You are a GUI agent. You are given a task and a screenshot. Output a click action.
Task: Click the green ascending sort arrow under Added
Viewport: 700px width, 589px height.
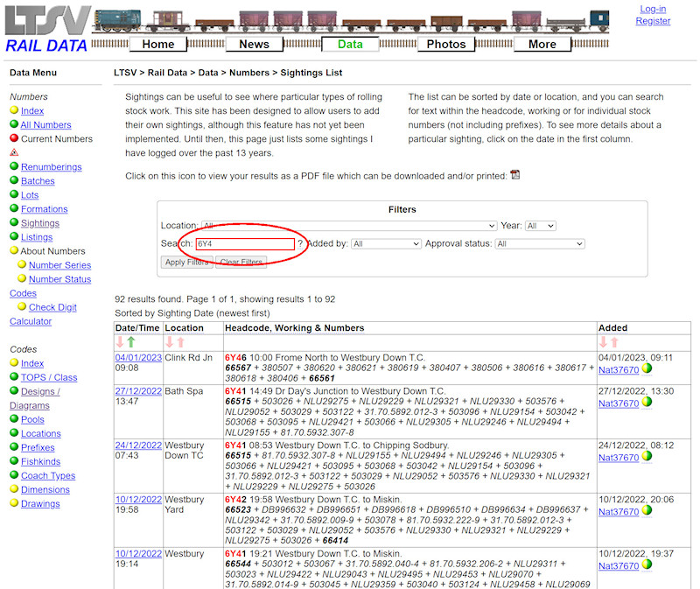click(x=615, y=344)
